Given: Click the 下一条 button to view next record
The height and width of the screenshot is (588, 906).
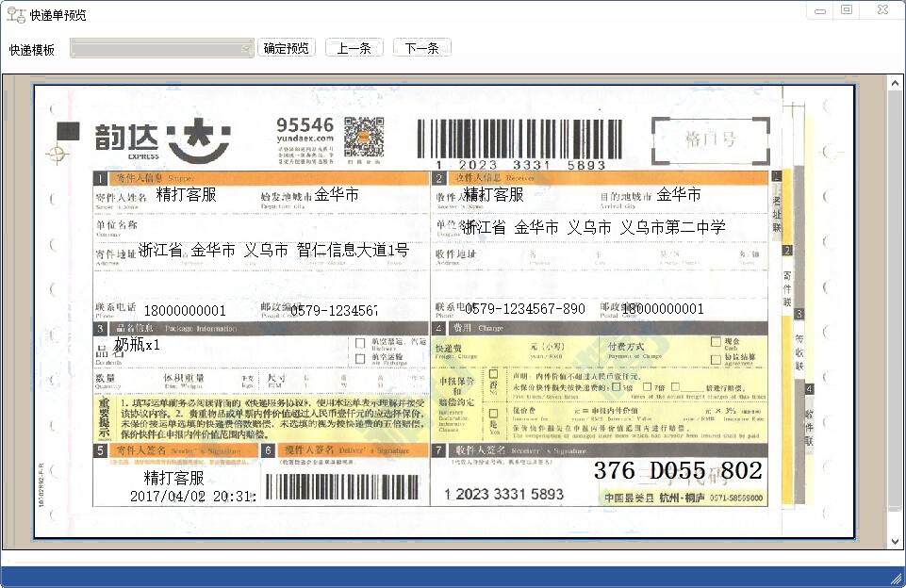Looking at the screenshot, I should point(420,47).
